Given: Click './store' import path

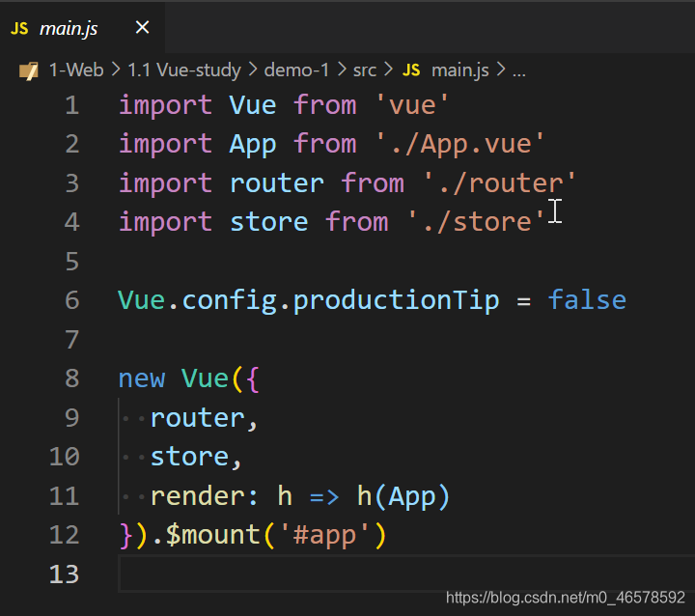Looking at the screenshot, I should click(476, 222).
